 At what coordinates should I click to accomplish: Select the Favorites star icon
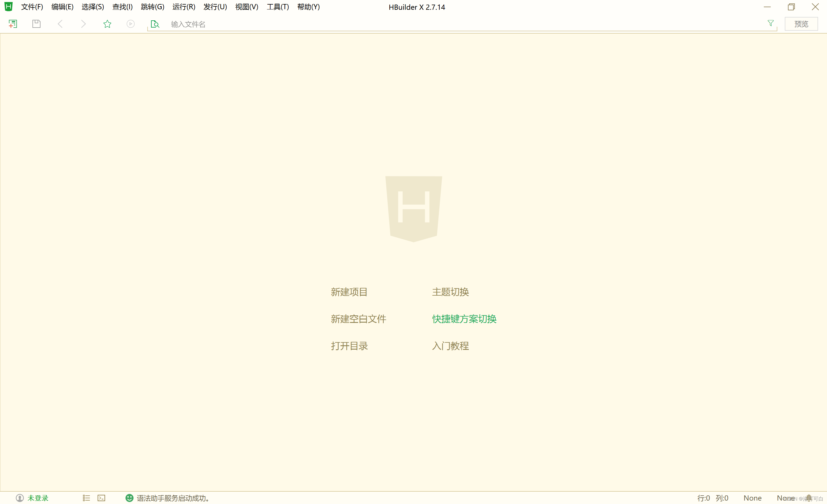click(x=107, y=24)
